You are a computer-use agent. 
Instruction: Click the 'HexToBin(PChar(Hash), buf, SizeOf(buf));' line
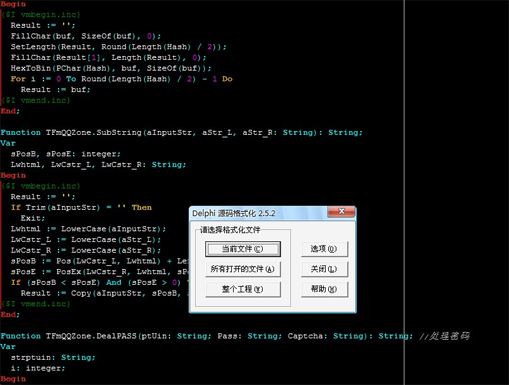(111, 68)
